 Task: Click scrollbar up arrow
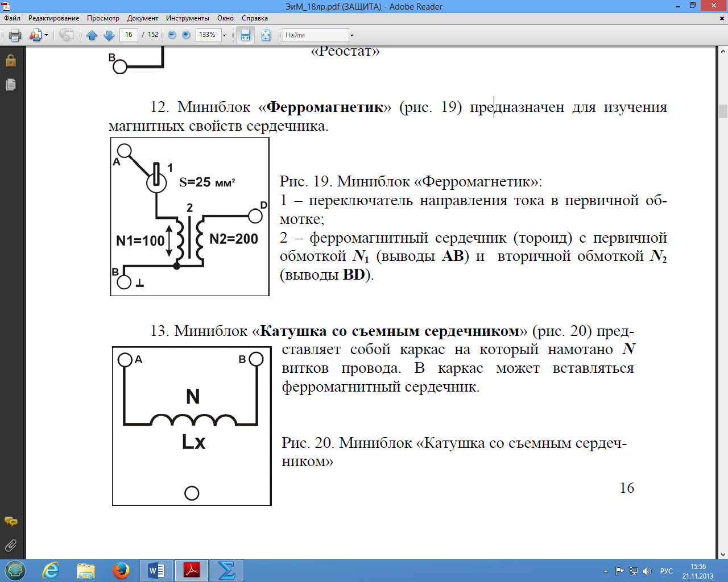tap(723, 51)
